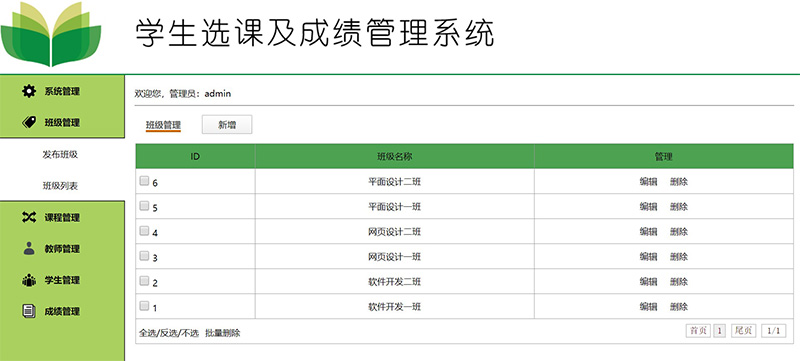Screen dimensions: 800x361
Task: Expand the 课程管理 sidebar section
Action: 62,218
